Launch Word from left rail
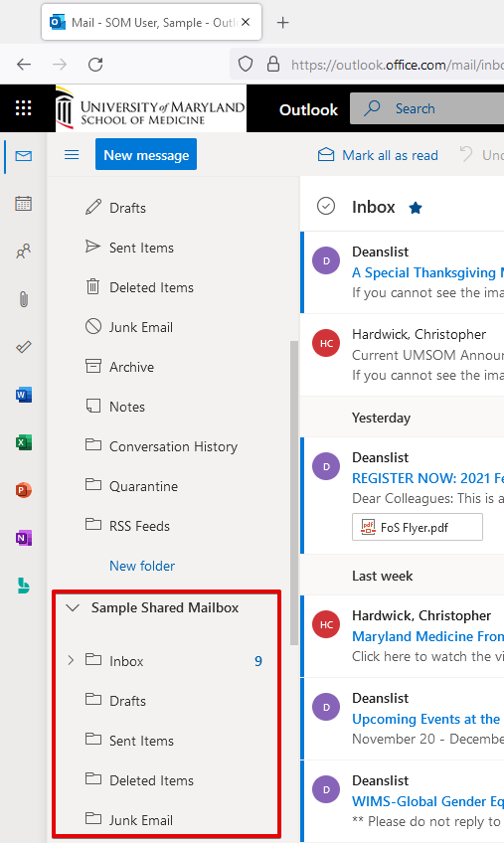This screenshot has height=843, width=504. (23, 395)
